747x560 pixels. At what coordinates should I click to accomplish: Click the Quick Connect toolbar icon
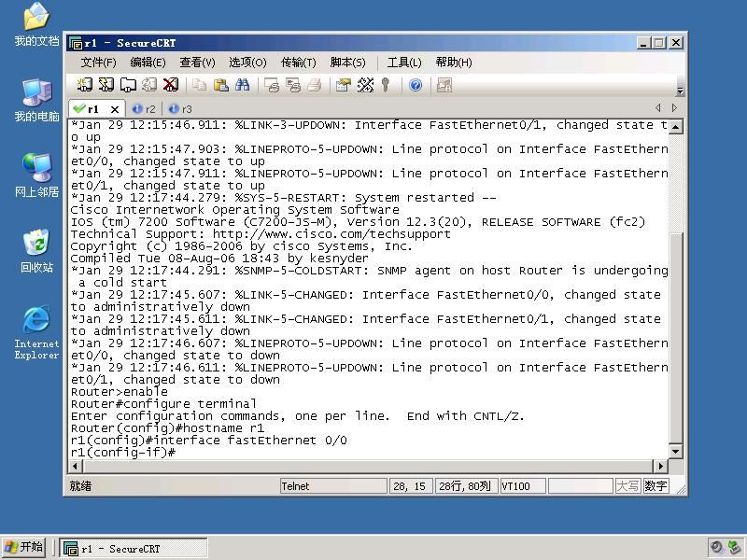point(106,85)
